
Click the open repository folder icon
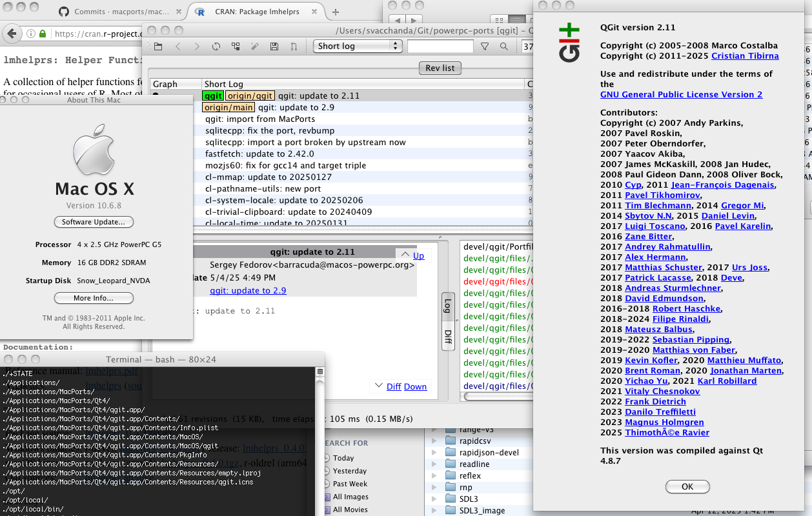tap(158, 46)
